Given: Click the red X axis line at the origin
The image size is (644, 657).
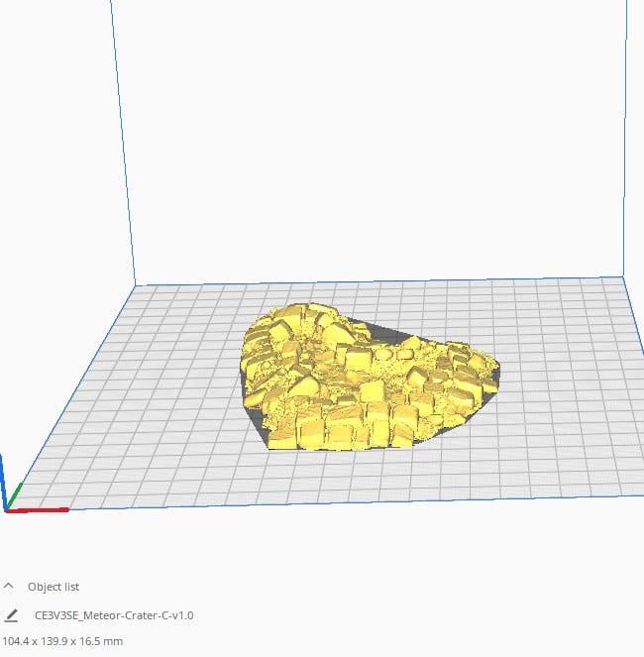Looking at the screenshot, I should click(x=38, y=510).
